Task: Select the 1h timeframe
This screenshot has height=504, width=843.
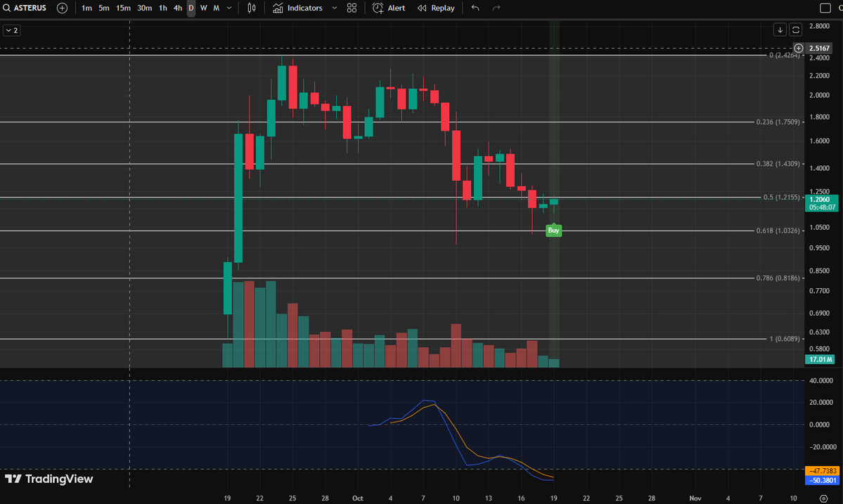Action: (163, 8)
